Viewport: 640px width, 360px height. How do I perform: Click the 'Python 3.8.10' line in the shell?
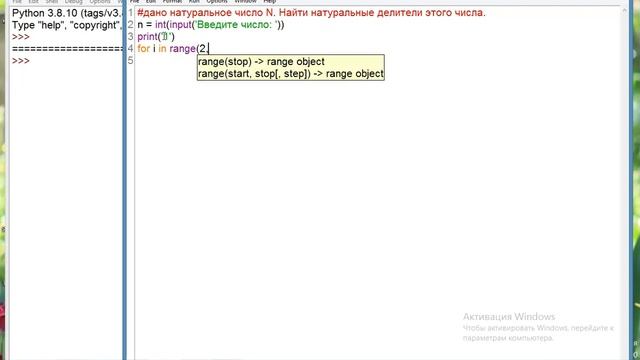pyautogui.click(x=67, y=13)
